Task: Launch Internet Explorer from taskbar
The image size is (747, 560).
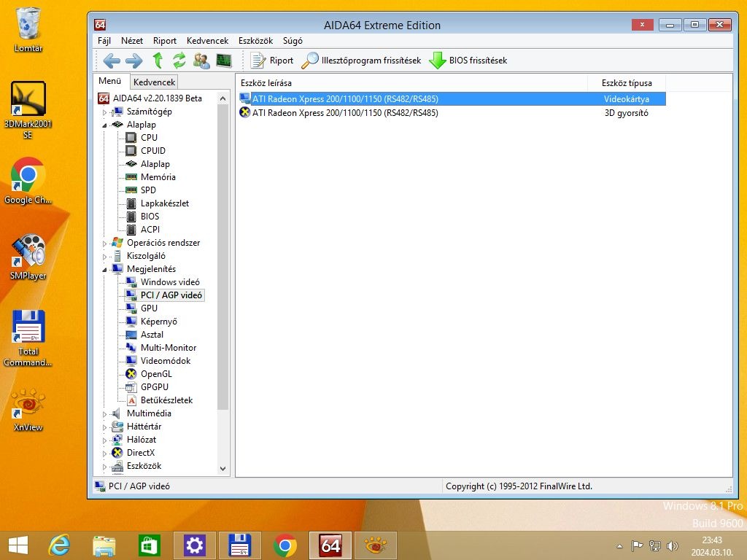Action: (x=60, y=545)
